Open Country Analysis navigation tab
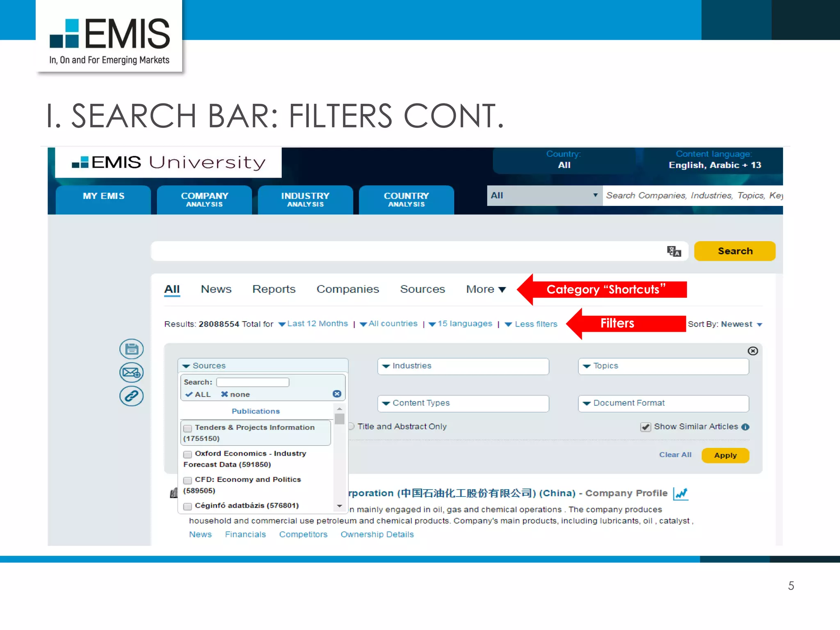This screenshot has width=840, height=630. pos(406,200)
